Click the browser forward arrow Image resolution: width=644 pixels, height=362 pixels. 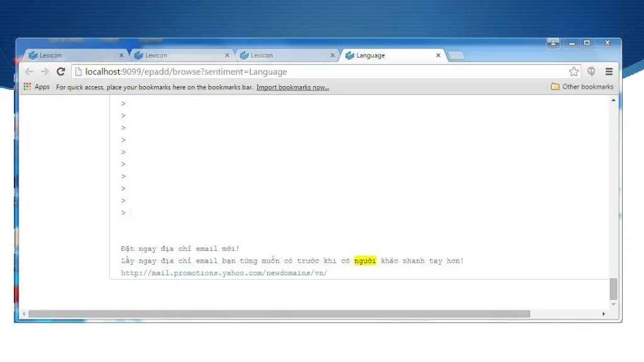(x=45, y=72)
